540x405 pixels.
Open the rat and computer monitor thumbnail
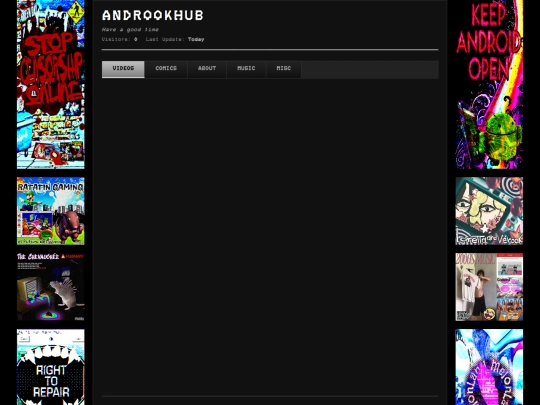tap(51, 287)
